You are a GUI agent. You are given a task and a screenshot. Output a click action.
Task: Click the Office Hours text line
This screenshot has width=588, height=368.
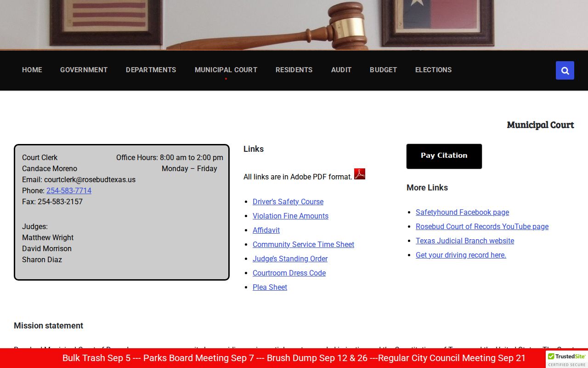(x=170, y=157)
